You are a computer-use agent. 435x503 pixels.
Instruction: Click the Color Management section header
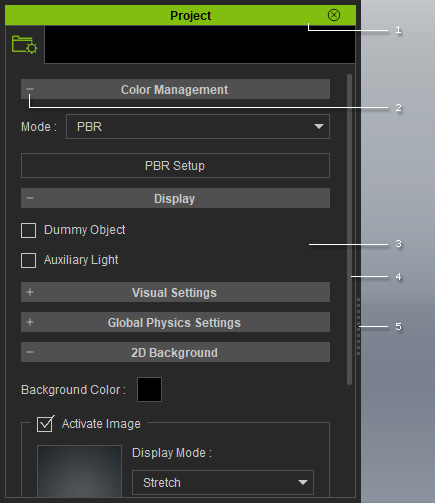click(x=175, y=89)
